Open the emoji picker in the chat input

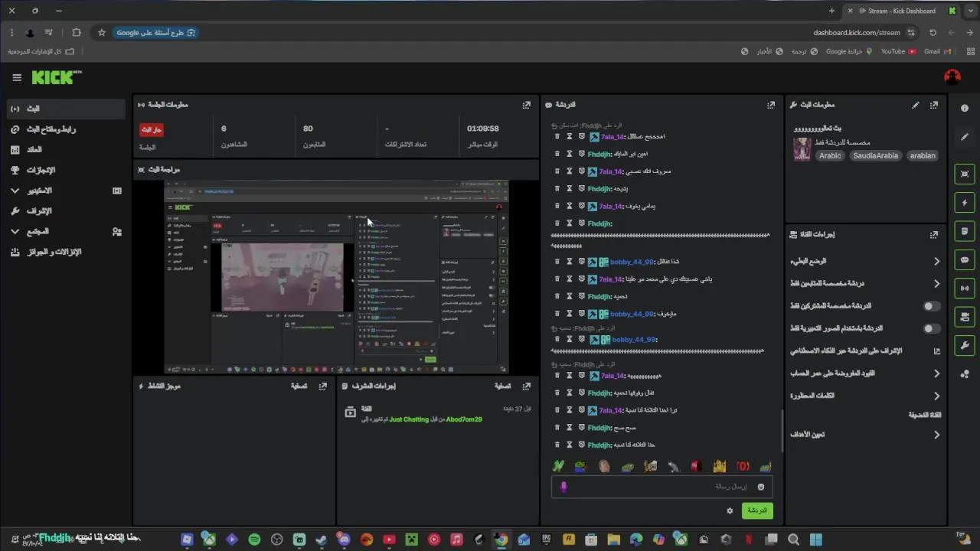pos(761,487)
